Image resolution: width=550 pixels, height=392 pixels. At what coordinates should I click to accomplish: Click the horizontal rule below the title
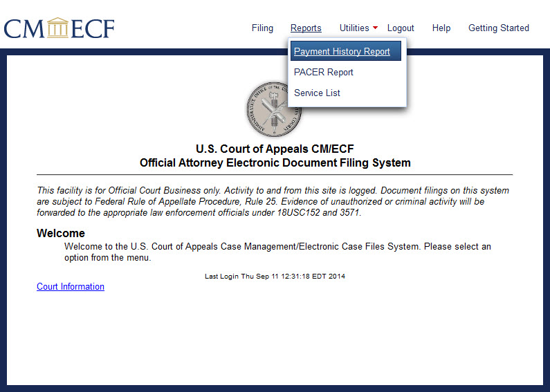coord(275,175)
